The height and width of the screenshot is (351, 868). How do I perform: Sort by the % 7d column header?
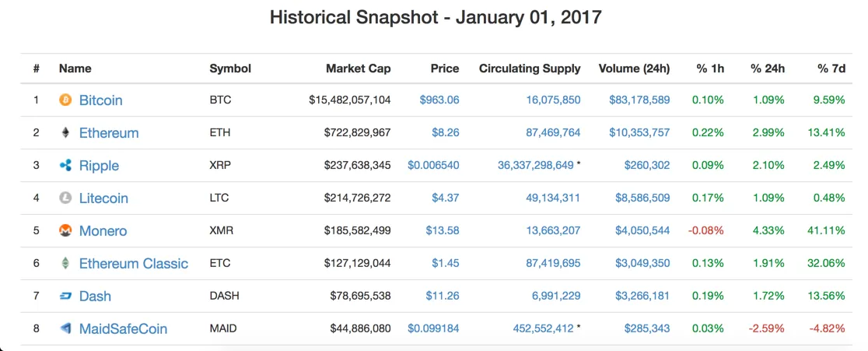tap(831, 68)
